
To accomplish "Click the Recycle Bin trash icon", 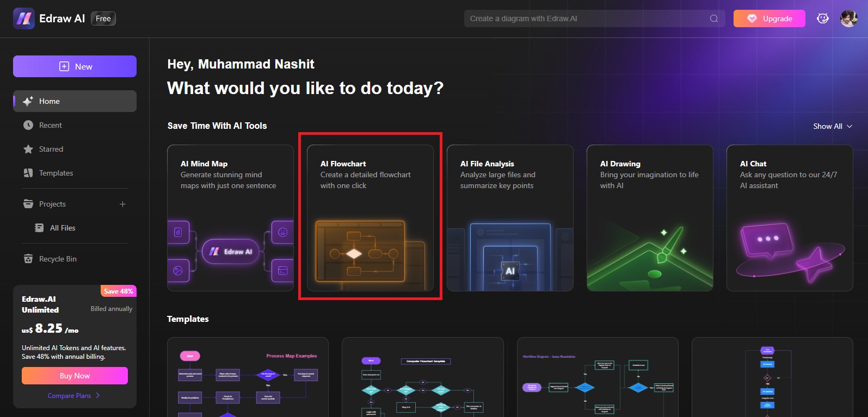I will [28, 259].
